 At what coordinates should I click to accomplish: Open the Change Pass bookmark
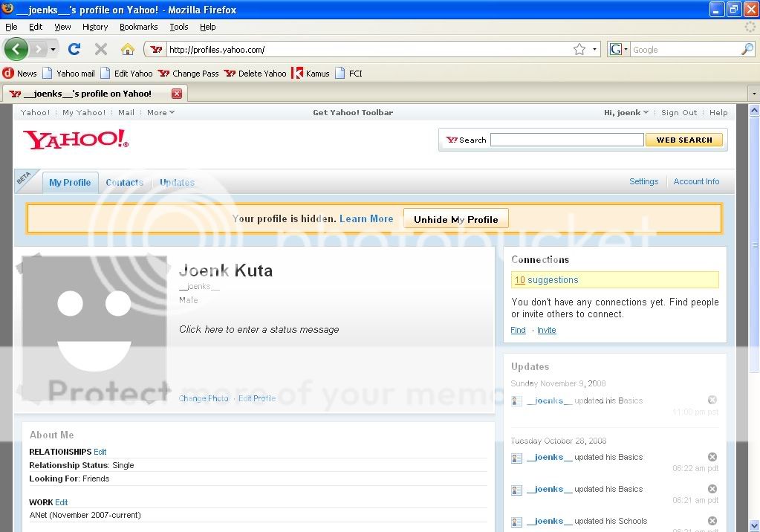click(x=189, y=74)
